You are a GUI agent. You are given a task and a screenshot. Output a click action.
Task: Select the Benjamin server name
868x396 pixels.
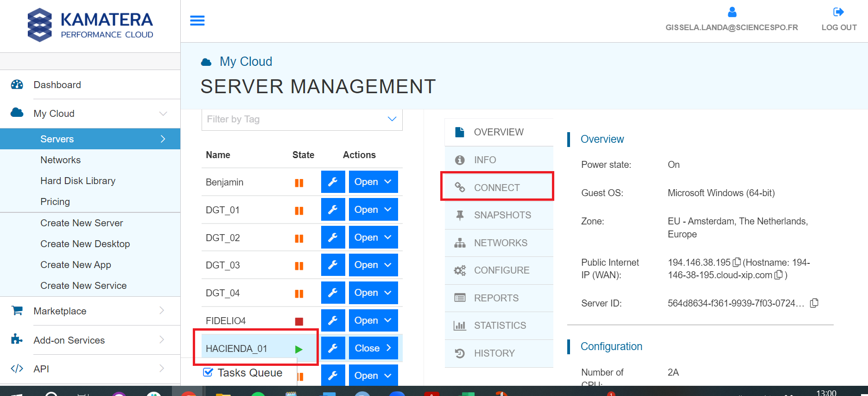(225, 182)
